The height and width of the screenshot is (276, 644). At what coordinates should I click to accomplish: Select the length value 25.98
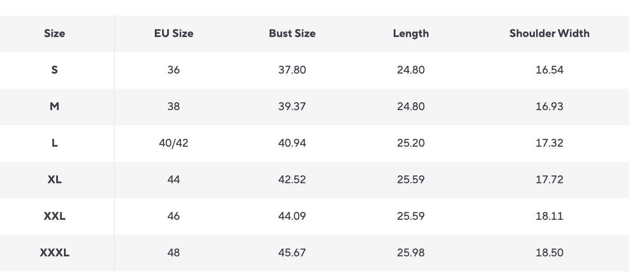coord(411,253)
